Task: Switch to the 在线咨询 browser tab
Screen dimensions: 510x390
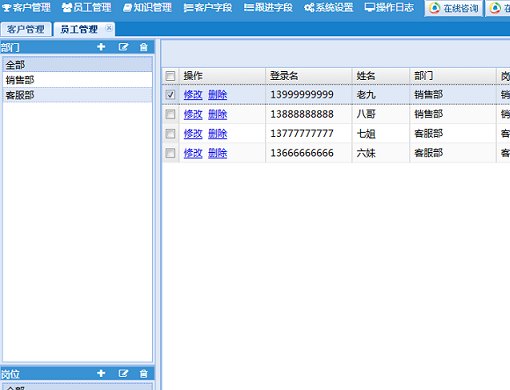Action: click(x=454, y=8)
